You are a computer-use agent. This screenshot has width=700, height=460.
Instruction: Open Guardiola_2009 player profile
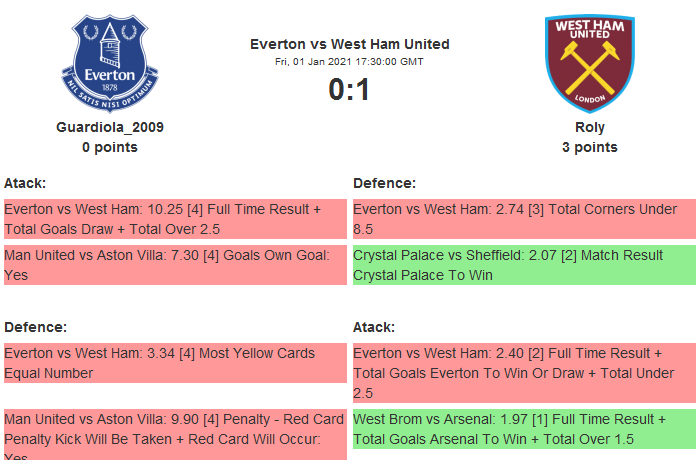click(x=109, y=127)
